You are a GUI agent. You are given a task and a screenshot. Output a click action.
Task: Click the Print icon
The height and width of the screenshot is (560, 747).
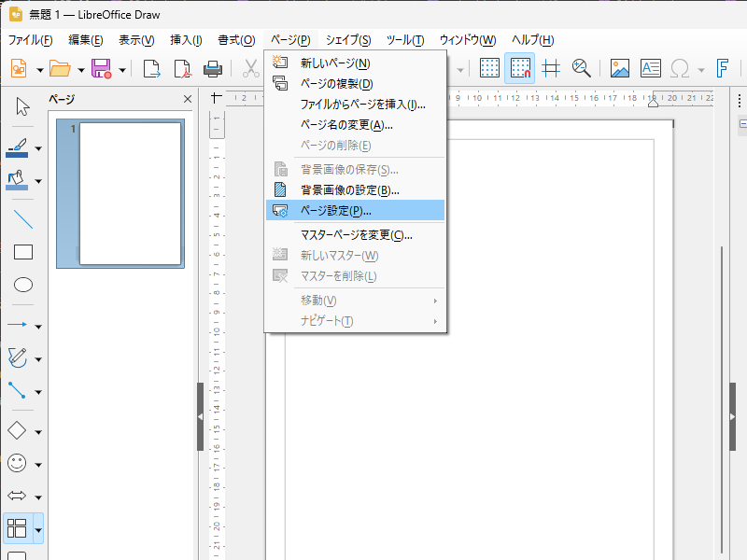213,68
